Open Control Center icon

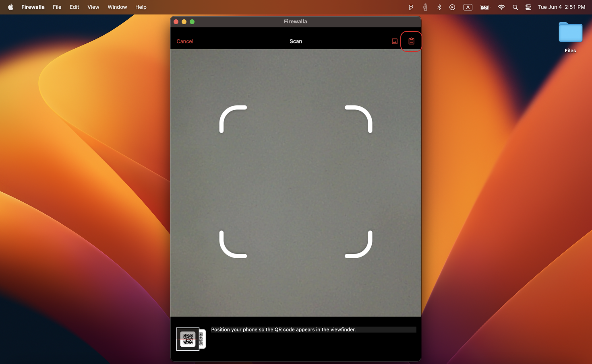click(x=528, y=7)
